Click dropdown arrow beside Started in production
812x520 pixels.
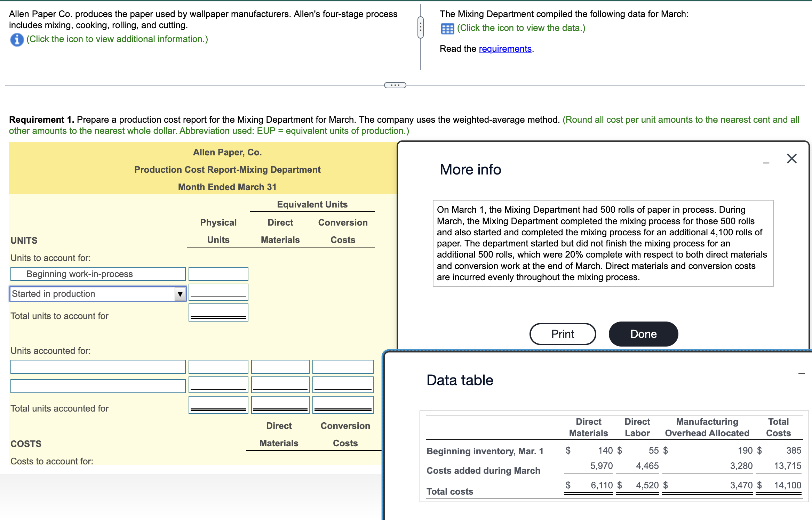click(x=180, y=294)
